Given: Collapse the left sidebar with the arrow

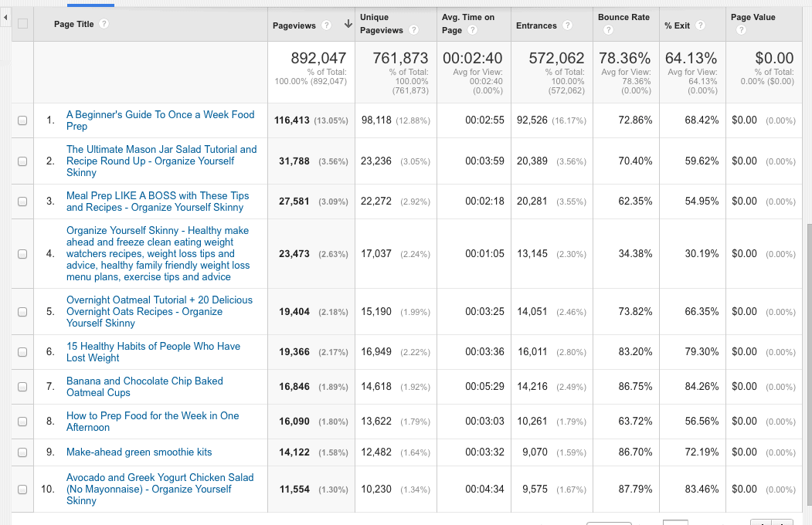Looking at the screenshot, I should click(x=5, y=18).
